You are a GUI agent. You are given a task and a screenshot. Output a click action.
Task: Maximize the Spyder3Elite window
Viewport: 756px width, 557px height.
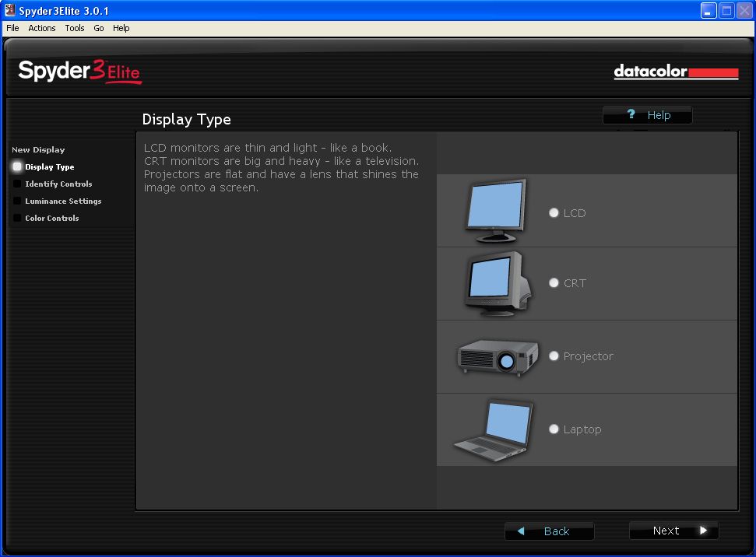[726, 11]
